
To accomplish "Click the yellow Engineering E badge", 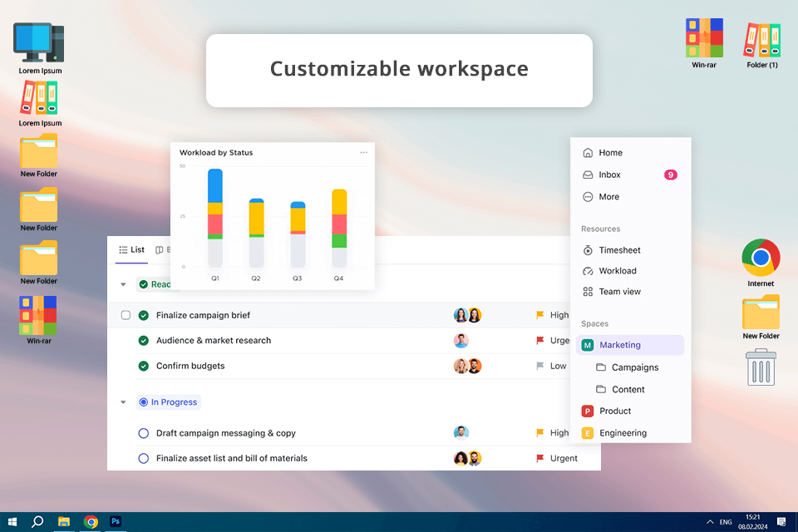I will [x=588, y=433].
